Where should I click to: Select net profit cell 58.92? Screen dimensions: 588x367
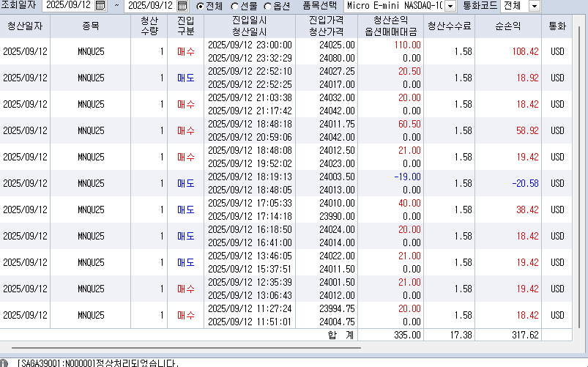coord(528,130)
